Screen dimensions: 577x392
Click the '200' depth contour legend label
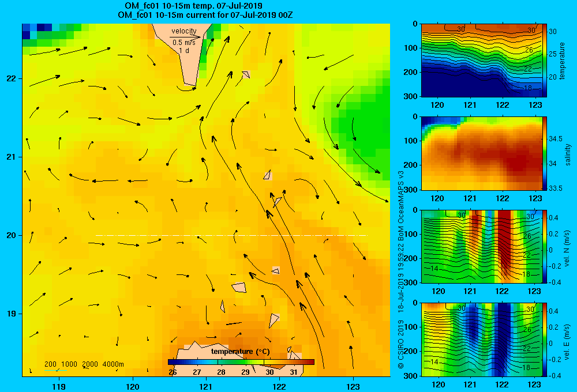(50, 364)
